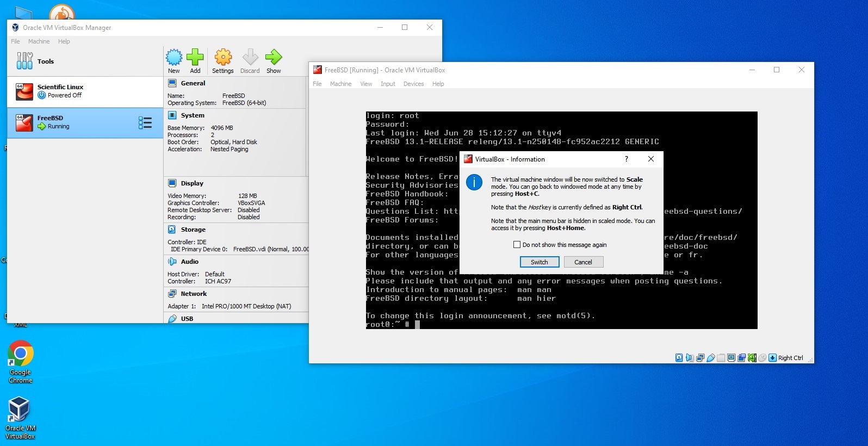Click the Storage section header in details
The width and height of the screenshot is (868, 446).
pos(193,230)
